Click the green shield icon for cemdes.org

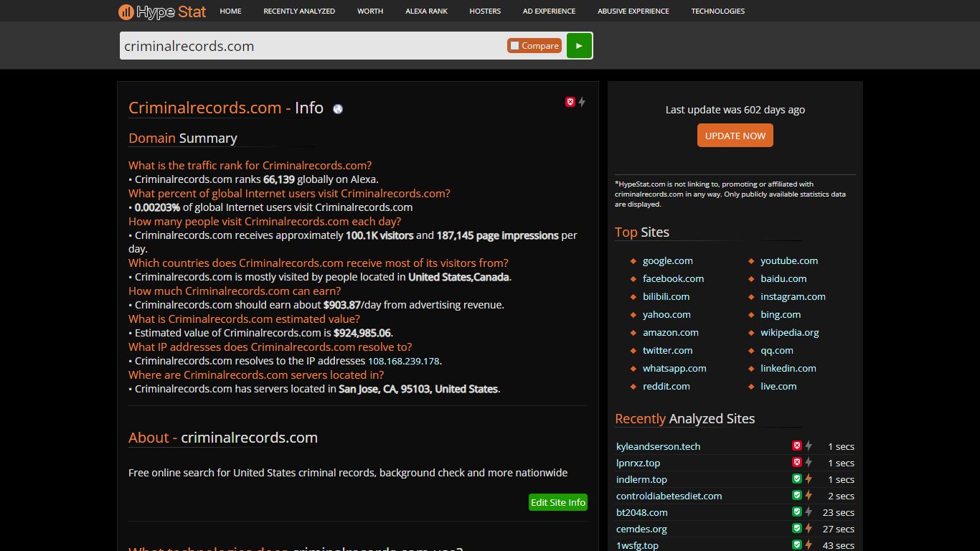[796, 528]
